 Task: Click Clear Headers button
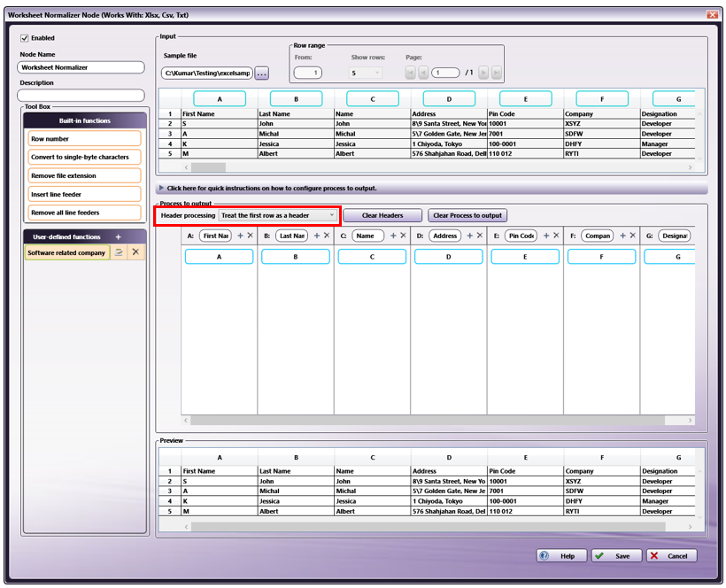point(382,215)
